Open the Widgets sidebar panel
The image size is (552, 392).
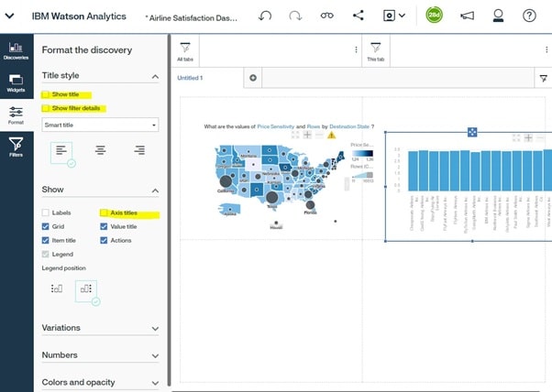pos(17,83)
